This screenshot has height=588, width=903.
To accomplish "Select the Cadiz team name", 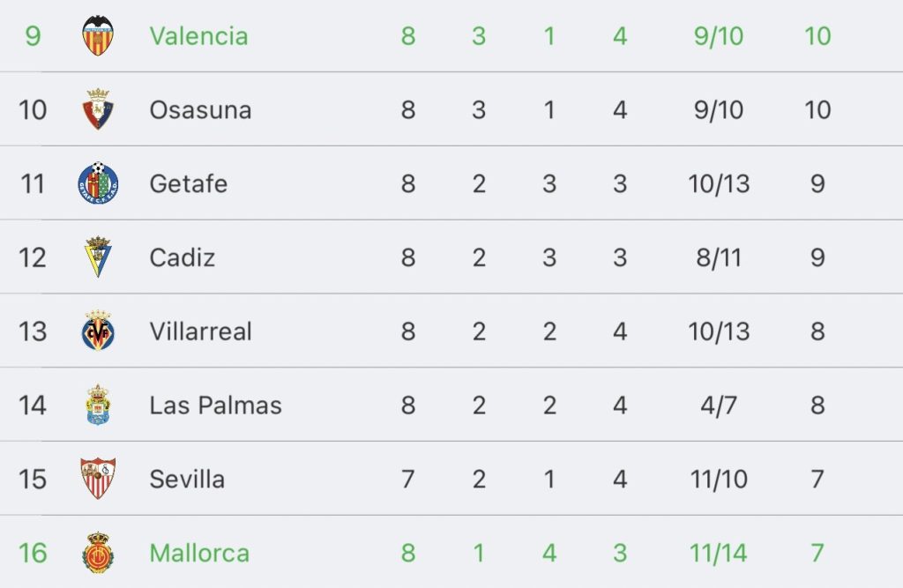I will tap(182, 257).
